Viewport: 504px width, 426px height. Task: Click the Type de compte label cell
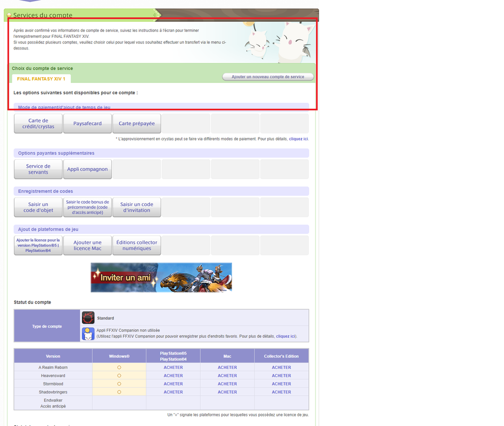[x=47, y=326]
